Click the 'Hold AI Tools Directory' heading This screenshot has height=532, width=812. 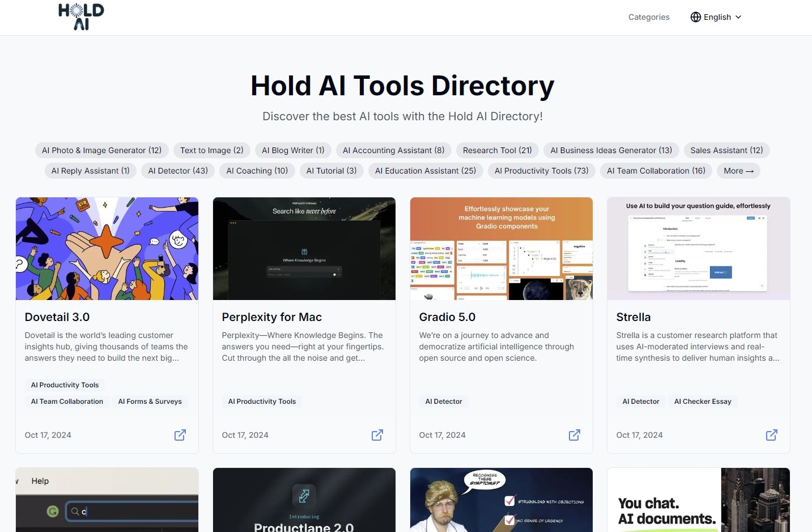tap(402, 86)
